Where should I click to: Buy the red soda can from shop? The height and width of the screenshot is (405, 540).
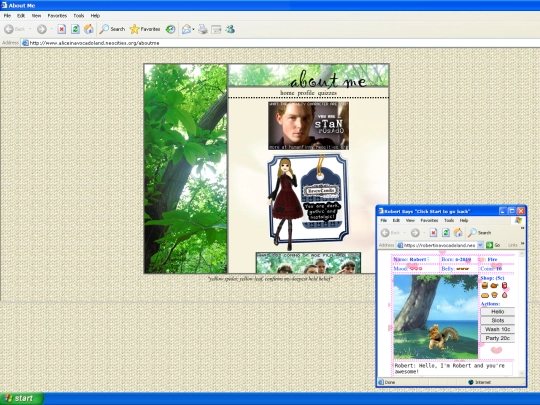[x=504, y=285]
